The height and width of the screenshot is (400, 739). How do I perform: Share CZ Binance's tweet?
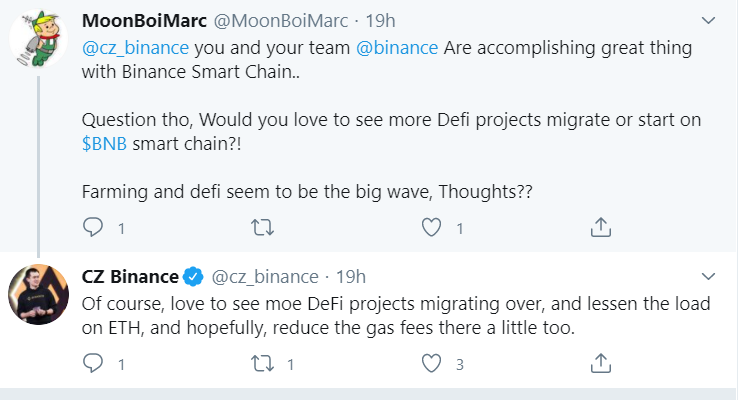600,364
